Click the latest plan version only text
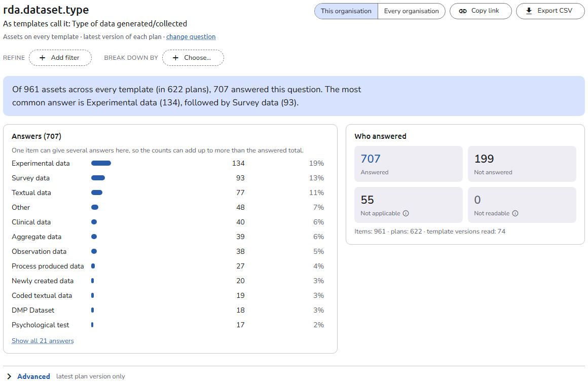Image resolution: width=588 pixels, height=385 pixels. pos(90,376)
